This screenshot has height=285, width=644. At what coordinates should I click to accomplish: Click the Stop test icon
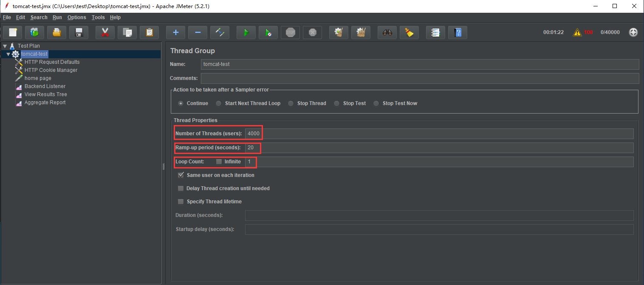pyautogui.click(x=291, y=32)
